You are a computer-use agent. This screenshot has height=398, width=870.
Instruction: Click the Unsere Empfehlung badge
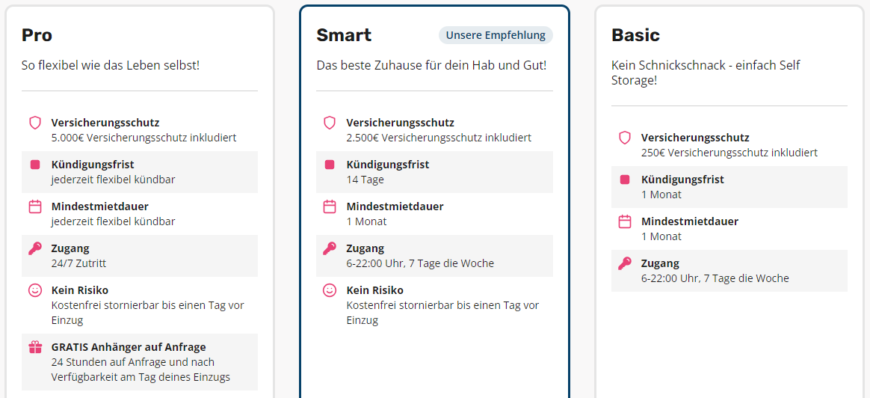pyautogui.click(x=495, y=35)
